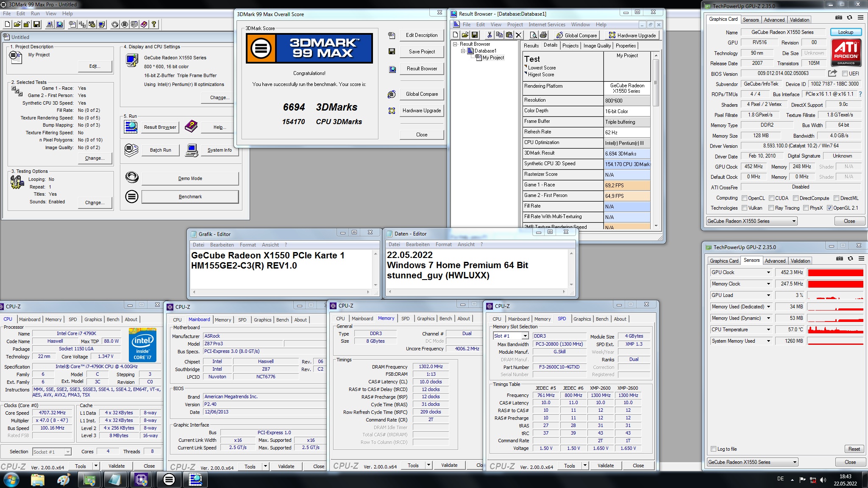This screenshot has height=488, width=868.
Task: Click System Info computer icon in 3DMark 99 toolbar
Action: click(50, 24)
